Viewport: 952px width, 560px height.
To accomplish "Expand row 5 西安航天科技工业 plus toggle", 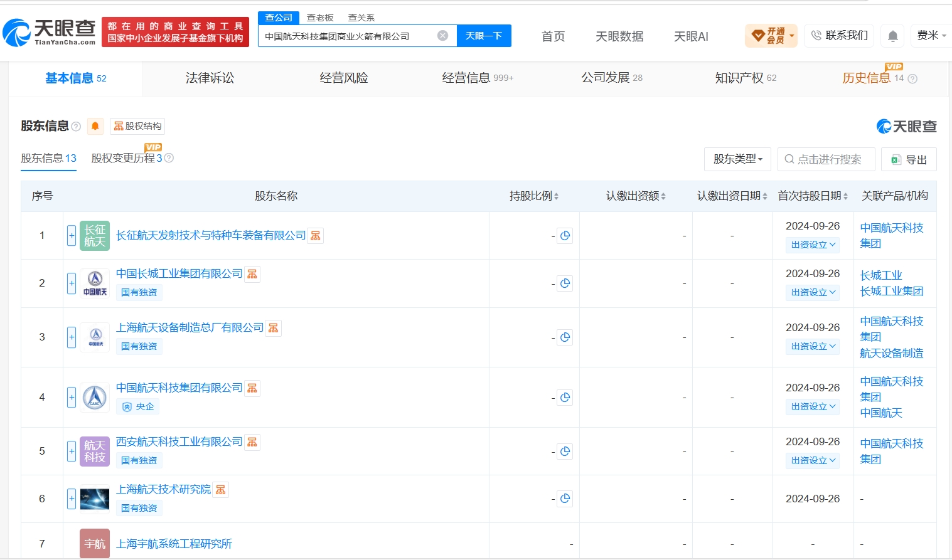I will point(72,452).
